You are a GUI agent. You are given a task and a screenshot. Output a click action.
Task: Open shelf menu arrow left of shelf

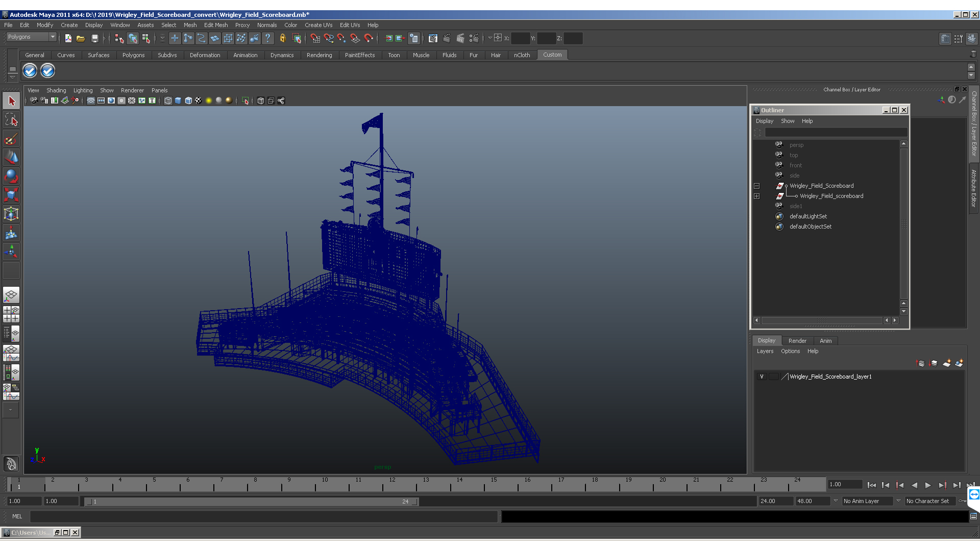12,77
